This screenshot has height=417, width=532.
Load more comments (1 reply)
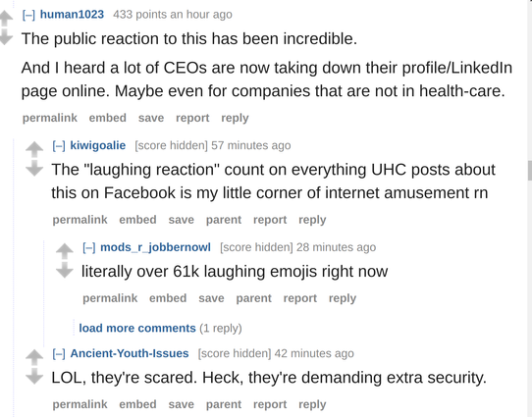pos(137,328)
